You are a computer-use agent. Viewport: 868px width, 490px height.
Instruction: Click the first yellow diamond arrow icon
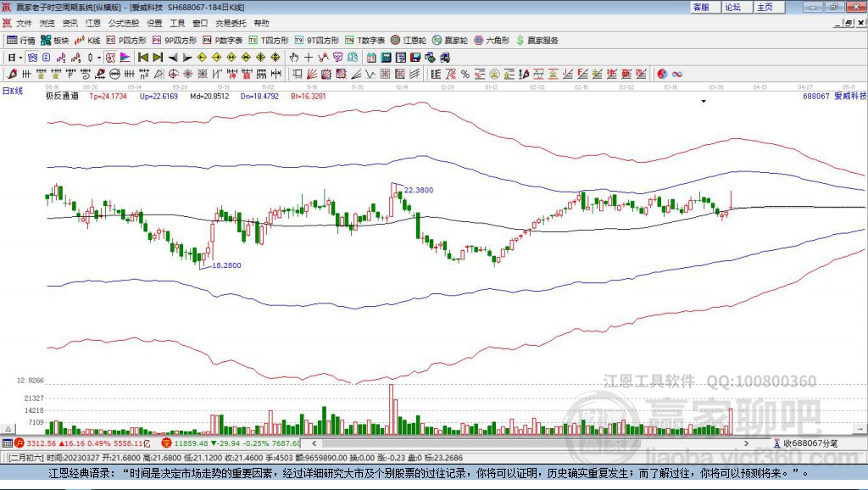click(202, 58)
